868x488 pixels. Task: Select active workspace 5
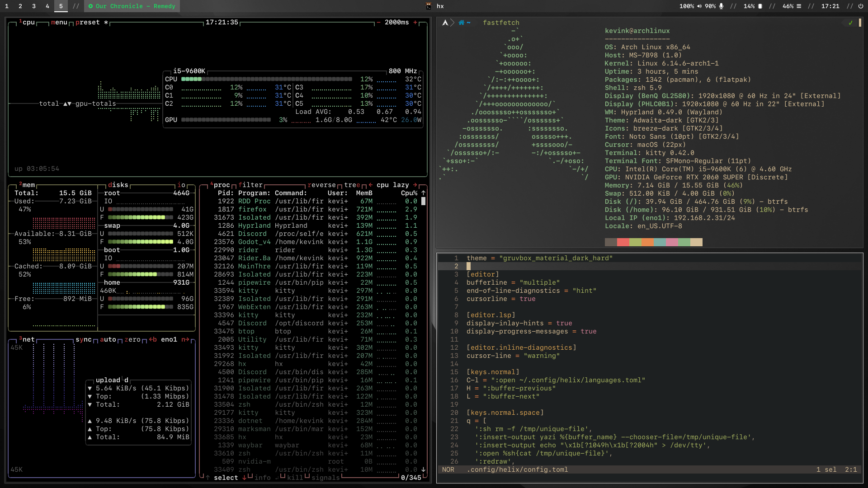[61, 6]
